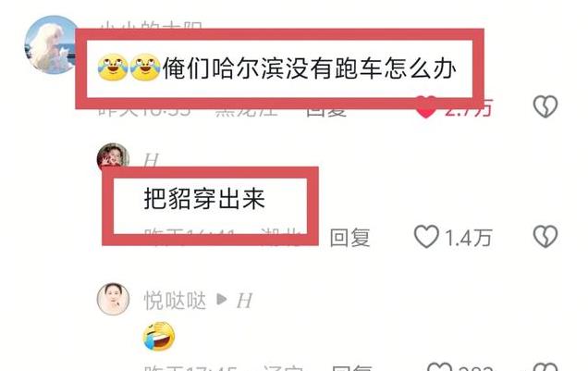This screenshot has width=588, height=371.
Task: Tap the reply arrow triangle next to 悦哒哒
Action: point(222,300)
